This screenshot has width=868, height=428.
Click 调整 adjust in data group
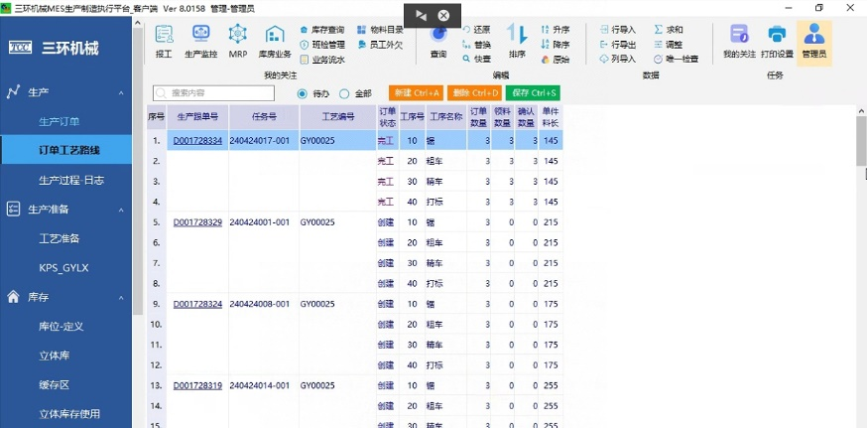(x=669, y=45)
